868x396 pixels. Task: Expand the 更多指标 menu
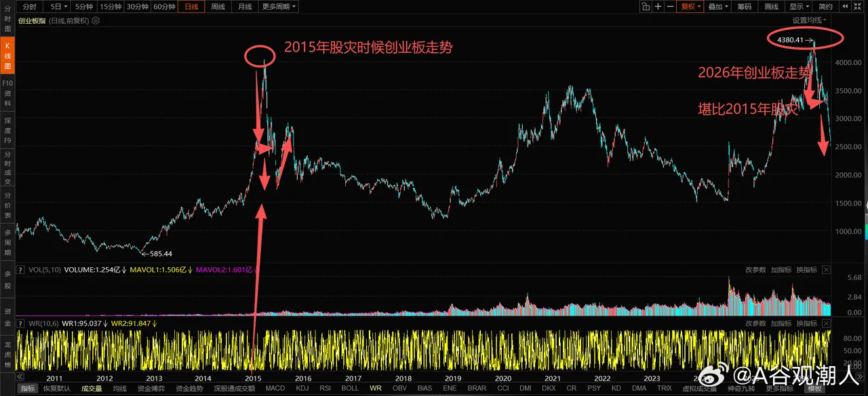(780, 389)
